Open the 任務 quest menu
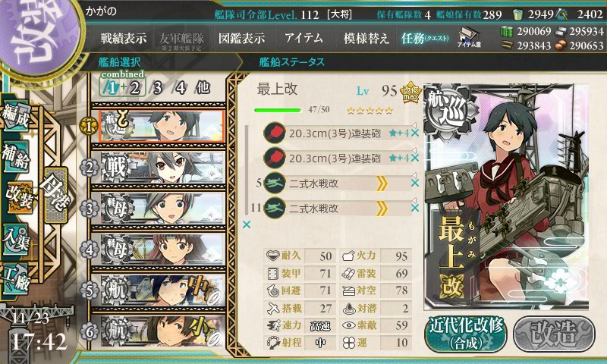 [425, 38]
